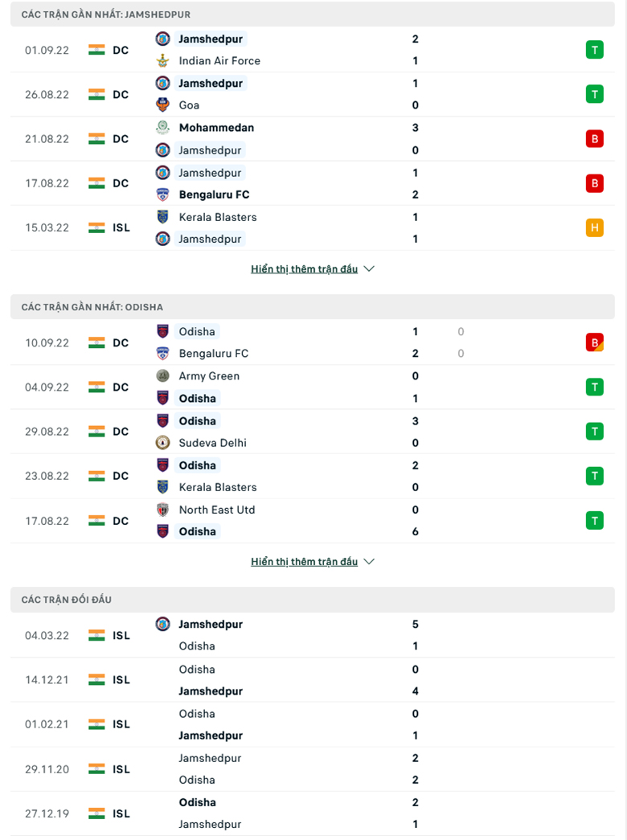This screenshot has height=840, width=627.
Task: Click the Mohammedan club crest
Action: tap(162, 128)
